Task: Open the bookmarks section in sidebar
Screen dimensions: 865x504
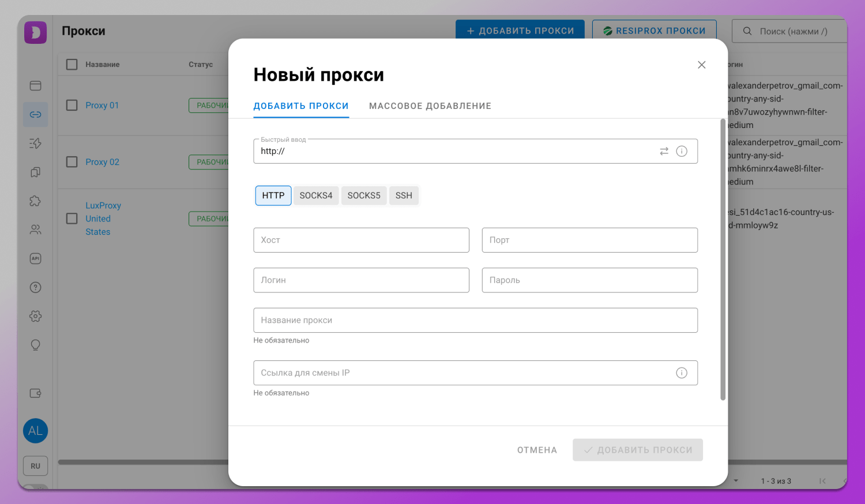Action: point(35,172)
